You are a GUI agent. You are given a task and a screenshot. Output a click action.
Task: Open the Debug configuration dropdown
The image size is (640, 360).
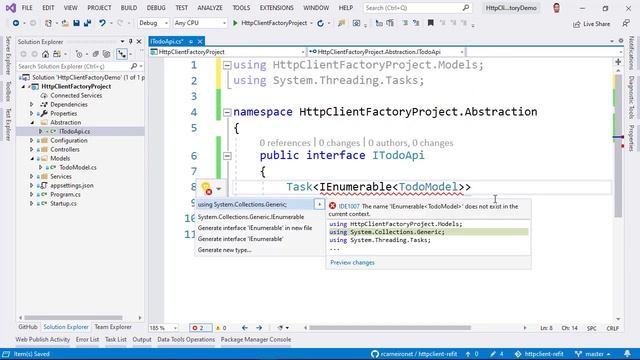153,23
